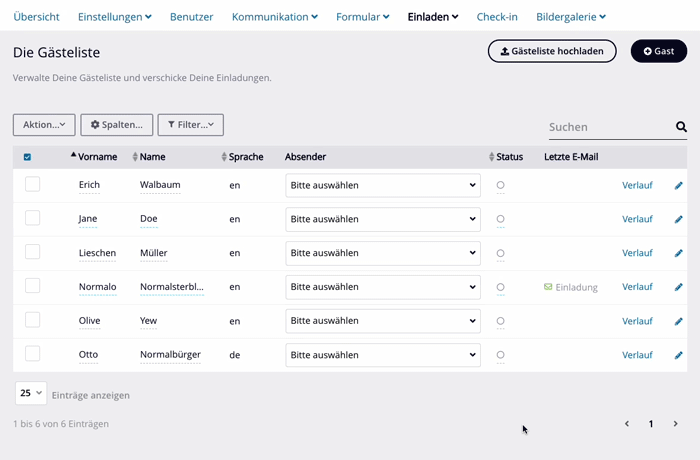Open Absender dropdown for Normalo
The height and width of the screenshot is (460, 700).
(383, 287)
